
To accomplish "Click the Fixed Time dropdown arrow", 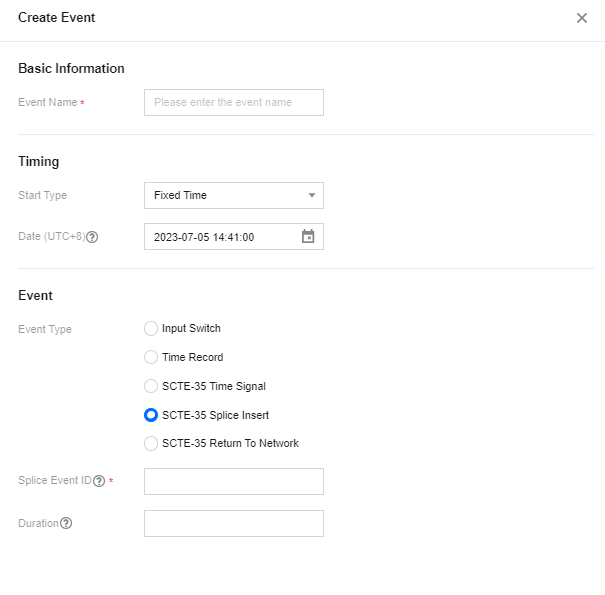I will 311,195.
